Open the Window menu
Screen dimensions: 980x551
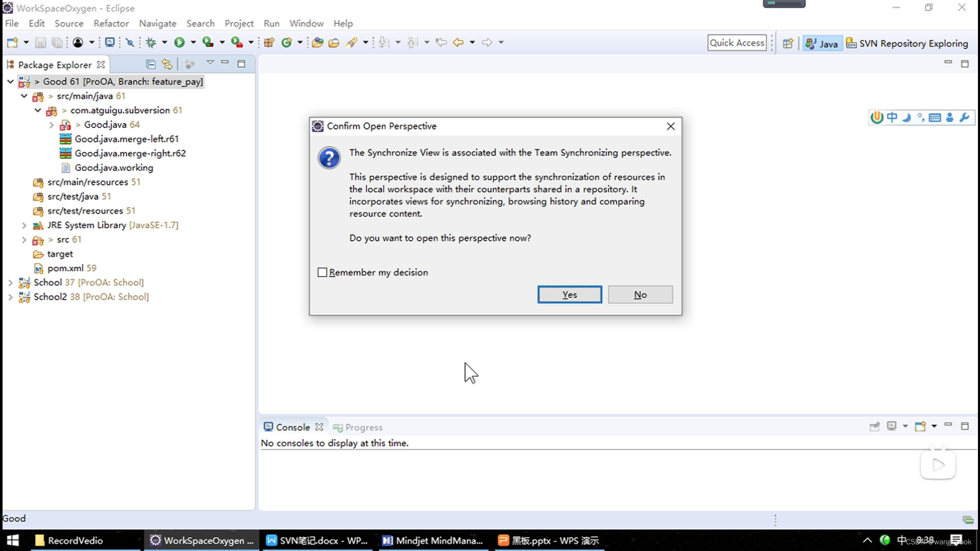coord(306,23)
